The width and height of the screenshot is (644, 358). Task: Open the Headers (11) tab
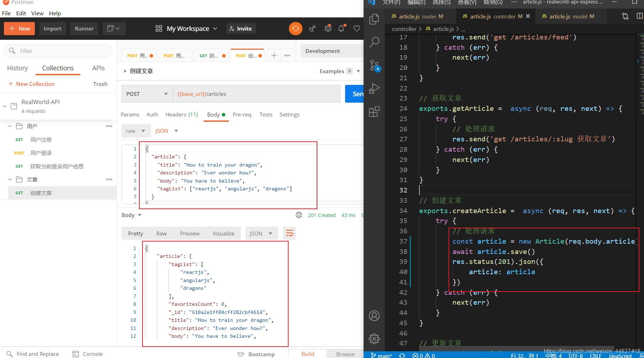click(x=182, y=114)
